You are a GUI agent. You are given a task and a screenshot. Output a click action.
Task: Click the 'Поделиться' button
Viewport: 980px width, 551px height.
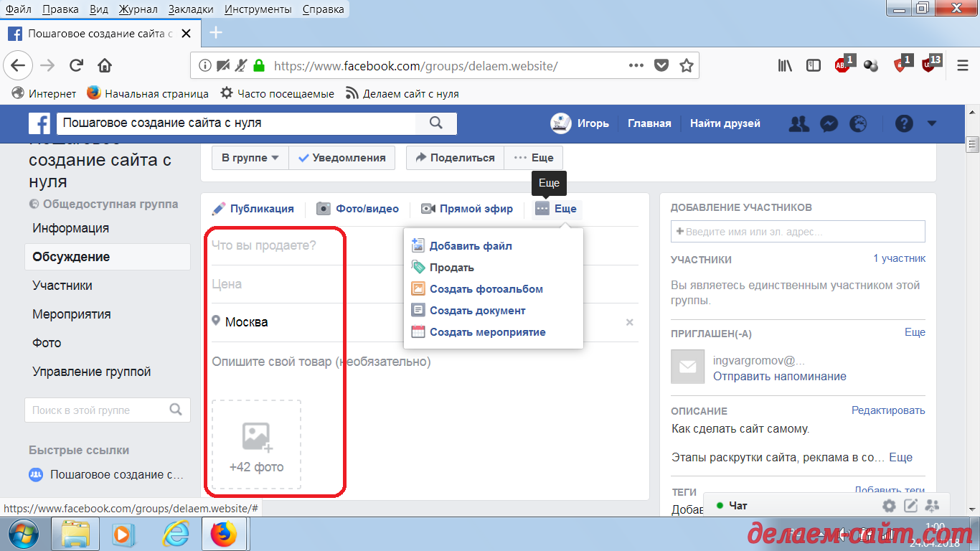[x=455, y=158]
